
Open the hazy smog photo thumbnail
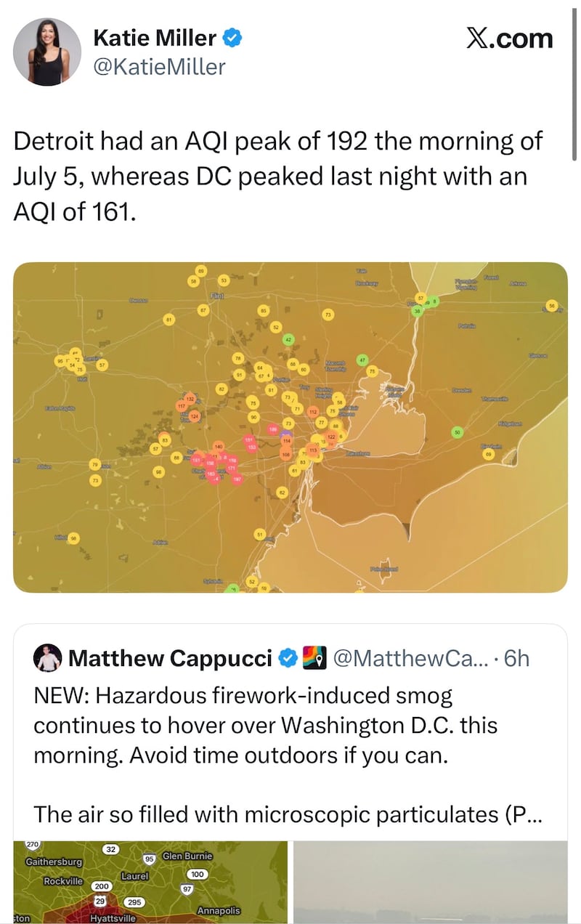tap(431, 883)
